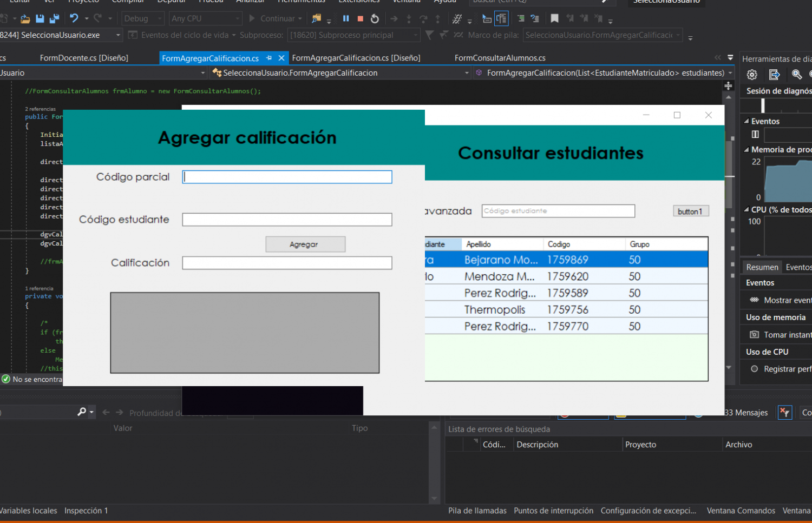Viewport: 812px width, 523px height.
Task: Click the uncomment lines icon
Action: [x=535, y=18]
